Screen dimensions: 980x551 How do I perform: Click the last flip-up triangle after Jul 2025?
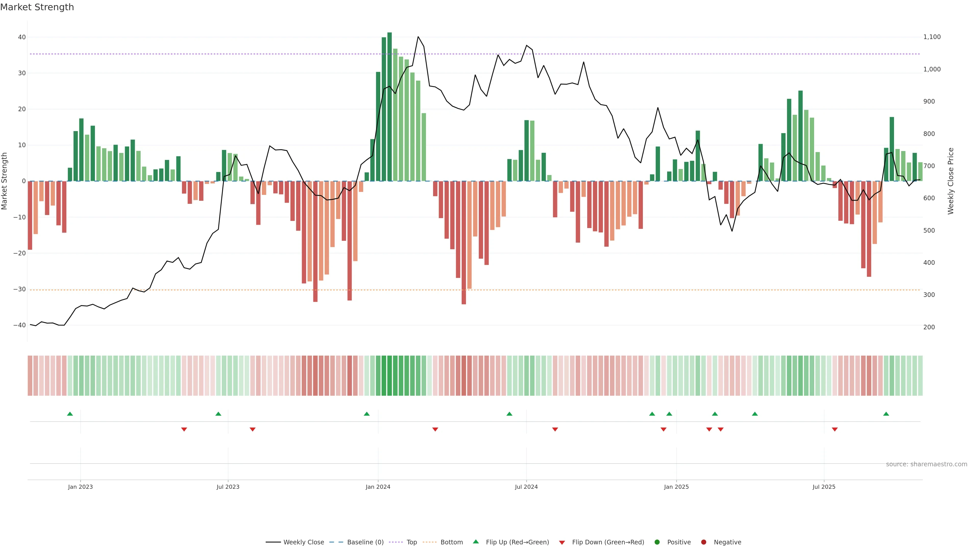(x=886, y=414)
